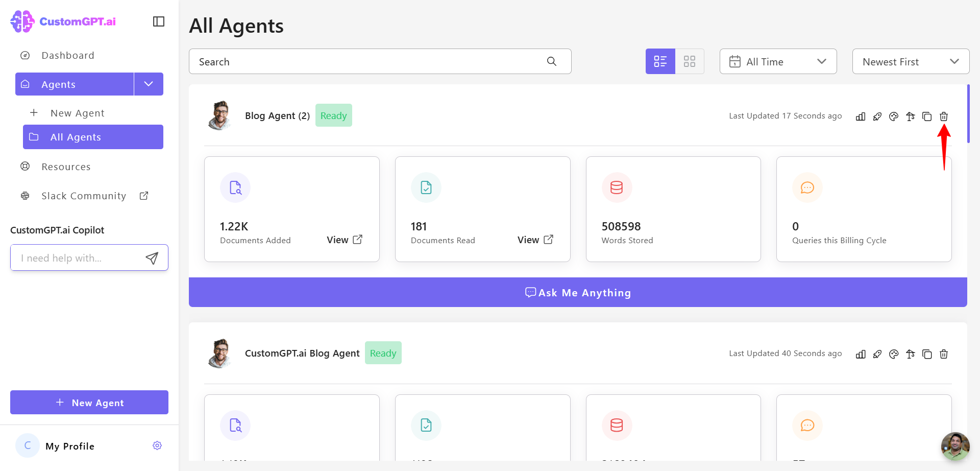Focus the agent Search field
The height and width of the screenshot is (471, 980).
tap(380, 61)
